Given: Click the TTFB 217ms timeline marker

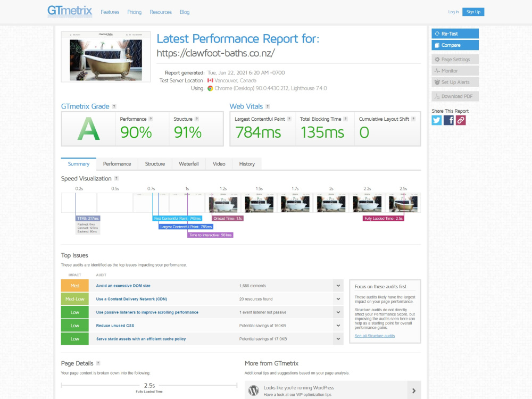Looking at the screenshot, I should (x=88, y=218).
